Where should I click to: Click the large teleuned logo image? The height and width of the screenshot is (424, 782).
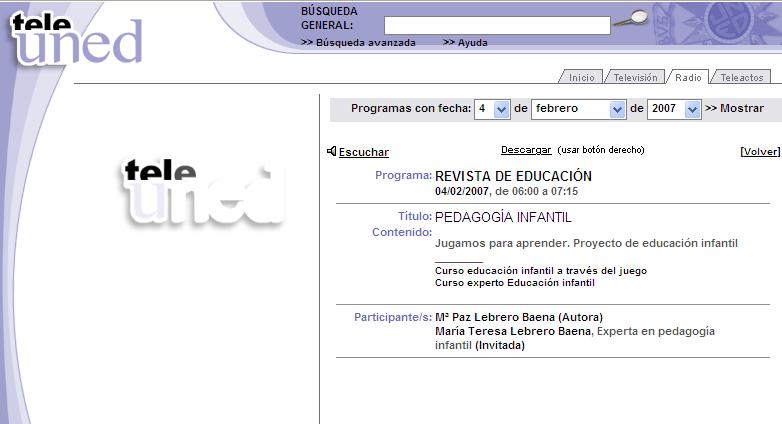204,192
